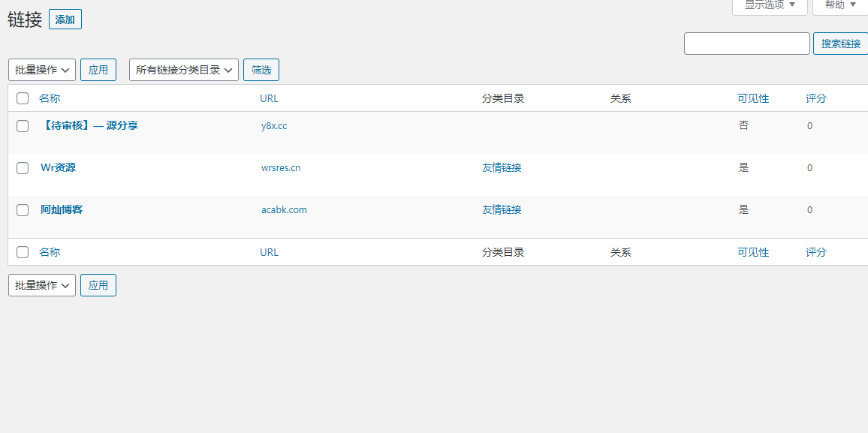Sort by the URL column header
Image resolution: width=868 pixels, height=433 pixels.
click(269, 98)
